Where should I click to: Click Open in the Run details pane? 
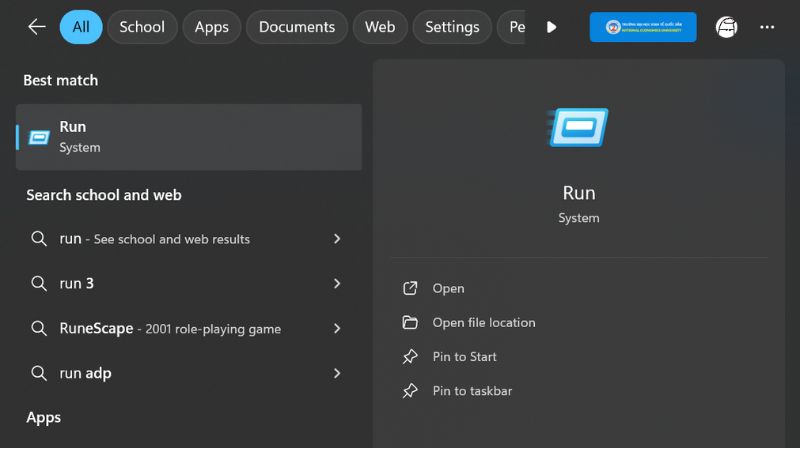[x=448, y=289]
